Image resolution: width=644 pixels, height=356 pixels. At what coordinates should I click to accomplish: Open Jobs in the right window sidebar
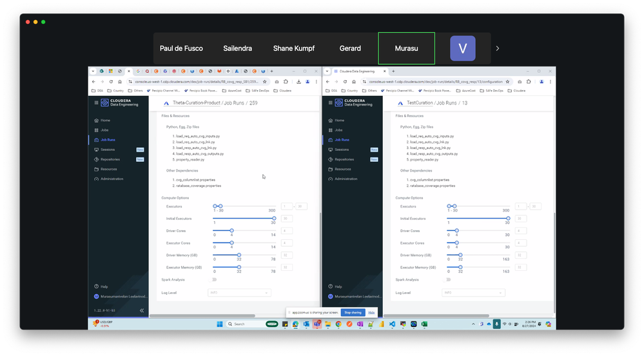(338, 130)
